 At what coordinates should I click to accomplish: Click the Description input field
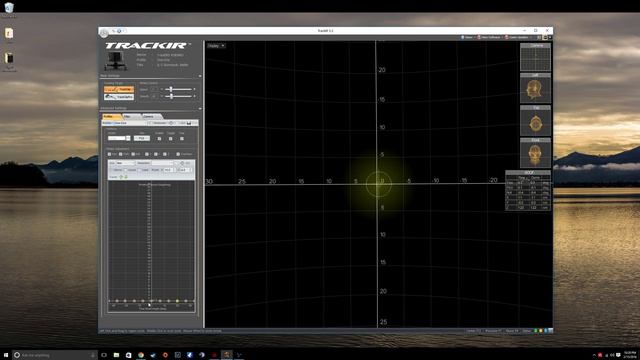(162, 163)
